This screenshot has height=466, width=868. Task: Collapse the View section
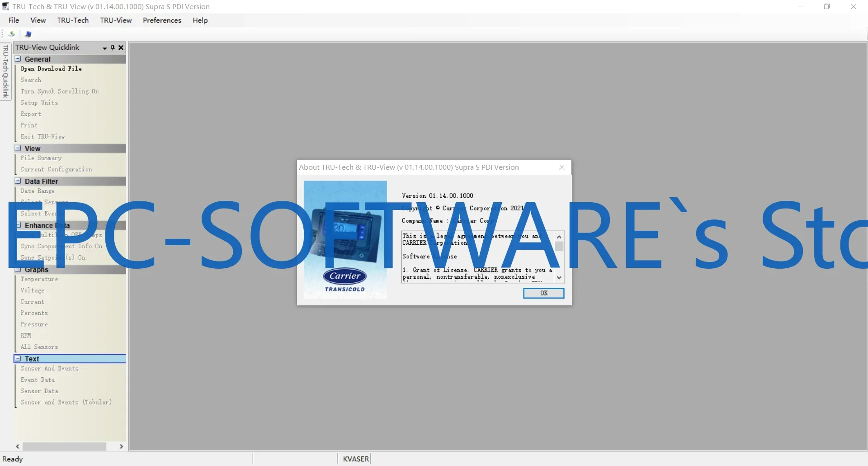click(x=19, y=148)
